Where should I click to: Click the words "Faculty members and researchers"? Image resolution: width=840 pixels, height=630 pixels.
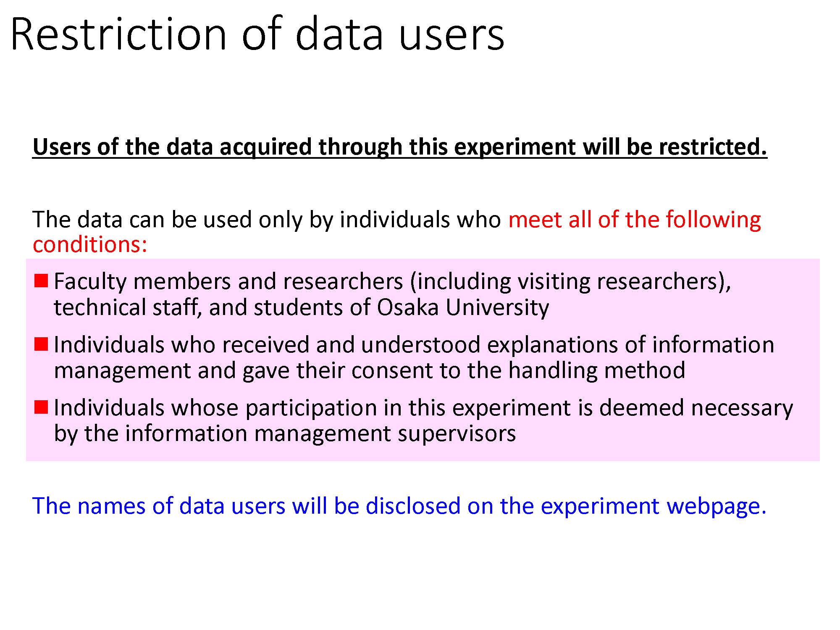pyautogui.click(x=228, y=281)
